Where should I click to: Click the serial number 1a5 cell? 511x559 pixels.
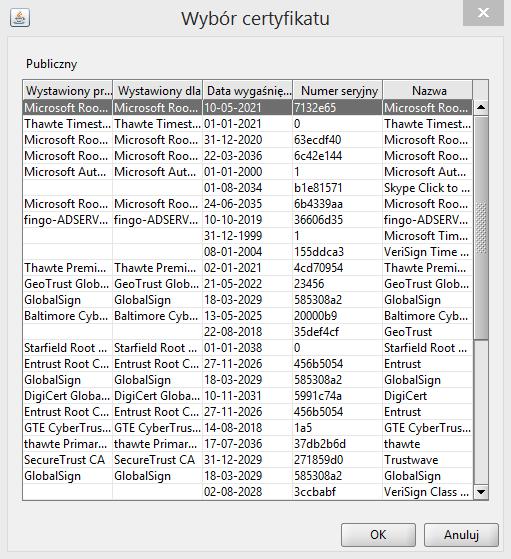(x=337, y=428)
